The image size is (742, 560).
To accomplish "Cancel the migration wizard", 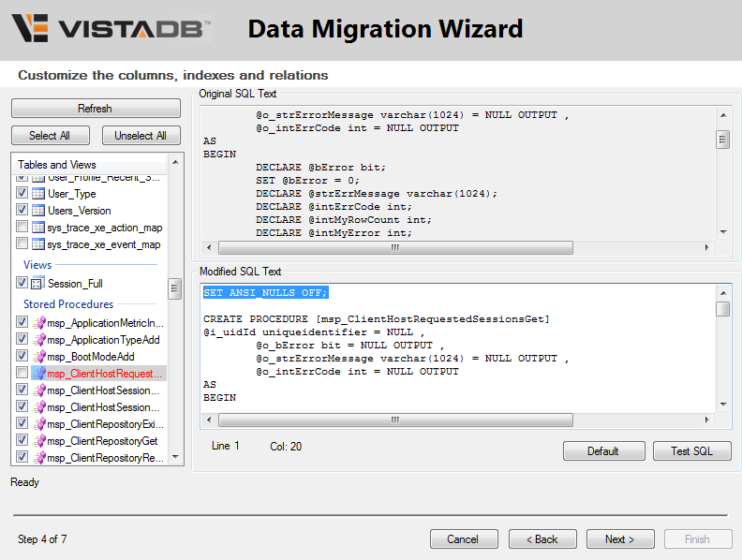I will [x=464, y=539].
